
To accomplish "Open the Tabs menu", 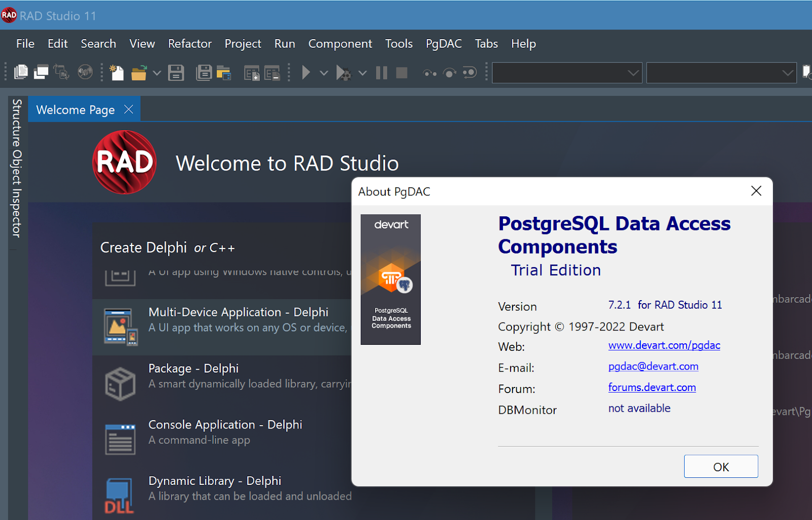I will (x=486, y=44).
